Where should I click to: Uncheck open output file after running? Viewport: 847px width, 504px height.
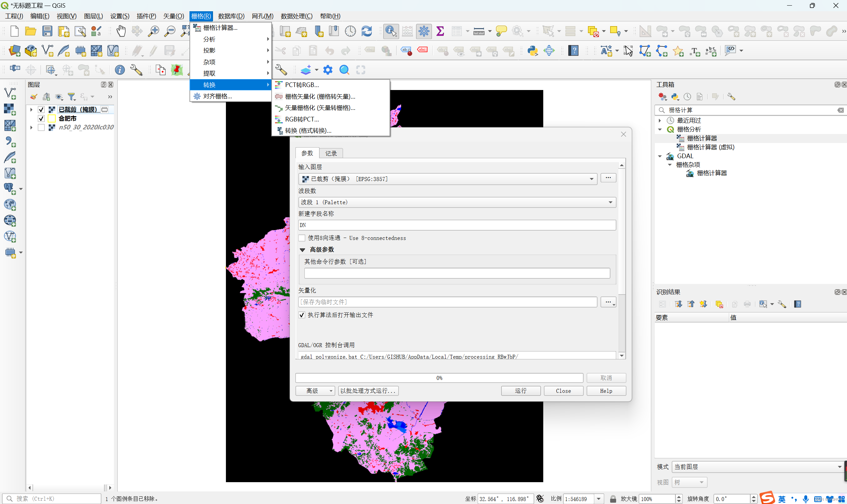[x=302, y=315]
